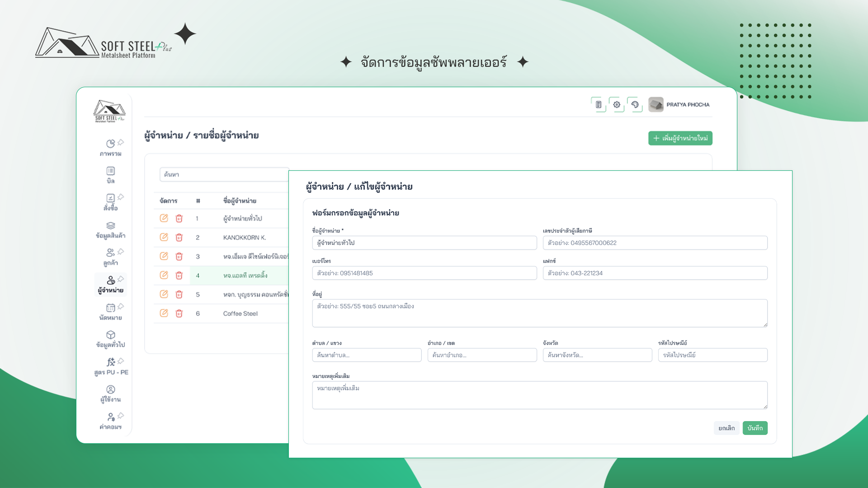868x488 pixels.
Task: Toggle pin next to ภาพรวม menu
Action: point(121,142)
